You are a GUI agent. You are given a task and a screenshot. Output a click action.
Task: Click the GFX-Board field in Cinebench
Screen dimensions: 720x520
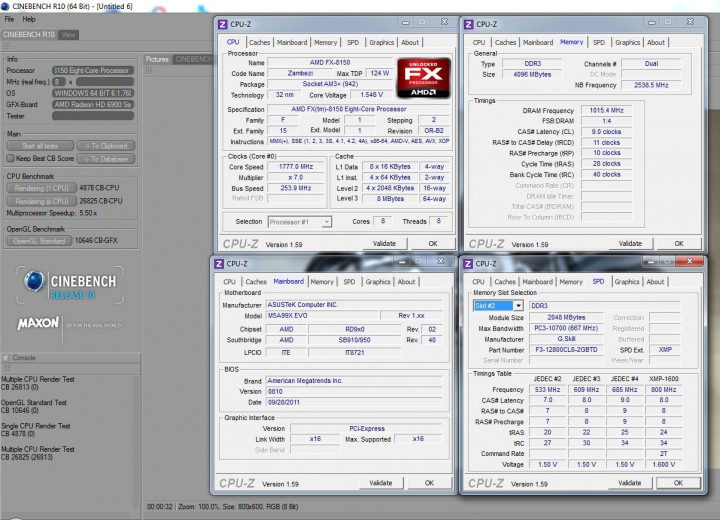93,105
